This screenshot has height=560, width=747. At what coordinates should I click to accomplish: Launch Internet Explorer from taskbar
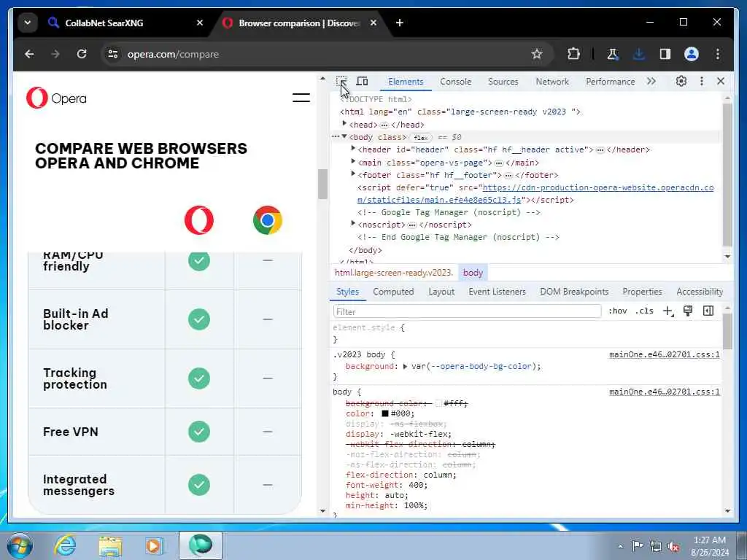pos(65,545)
